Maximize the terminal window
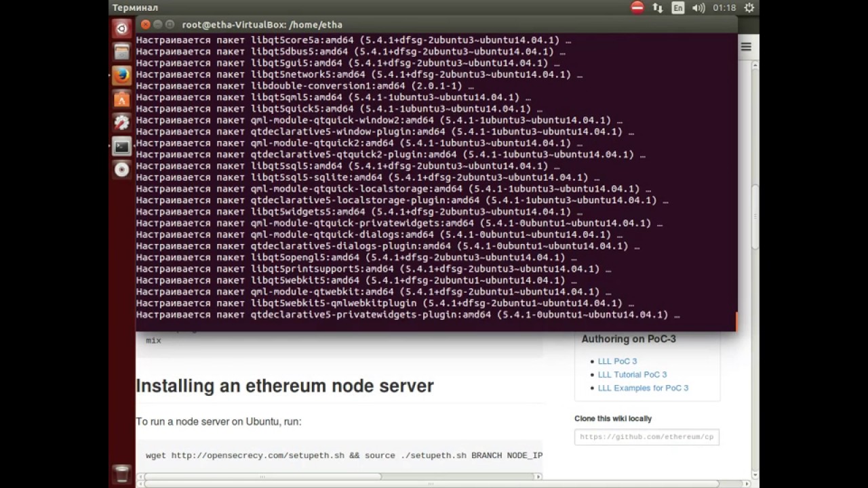868x488 pixels. [x=170, y=24]
